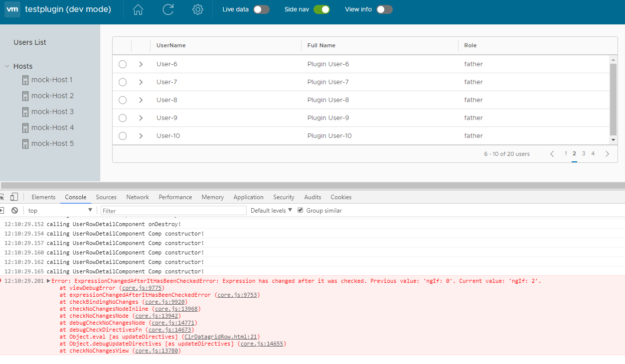Sort by the UserName column header
Viewport: 625px width, 364px height.
[x=171, y=45]
